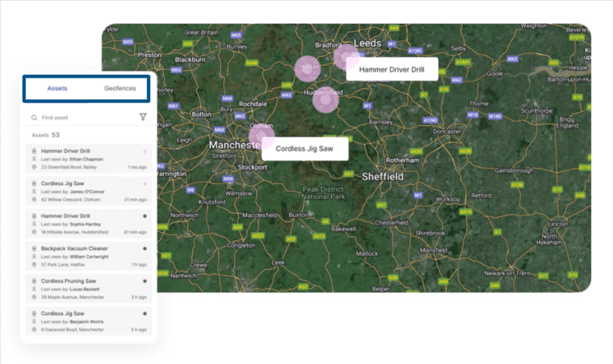Click the pink map marker near Leeds
This screenshot has height=364, width=613.
tap(346, 57)
